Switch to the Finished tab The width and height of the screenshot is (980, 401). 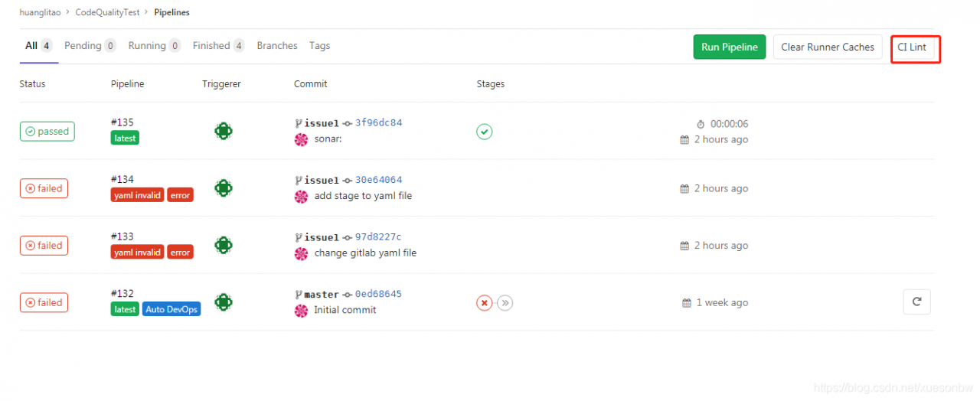218,46
